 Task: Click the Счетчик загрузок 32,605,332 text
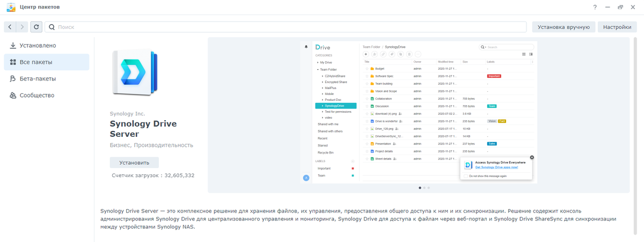153,175
